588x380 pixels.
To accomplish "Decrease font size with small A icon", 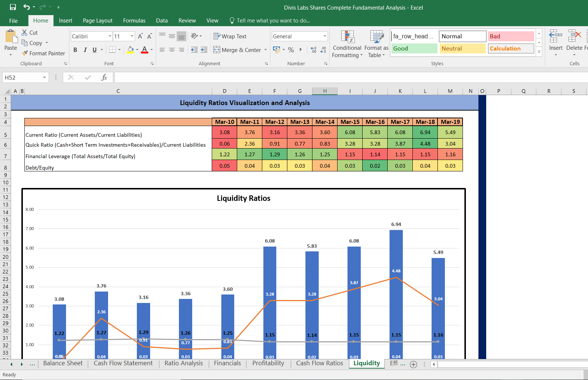I will pyautogui.click(x=149, y=36).
